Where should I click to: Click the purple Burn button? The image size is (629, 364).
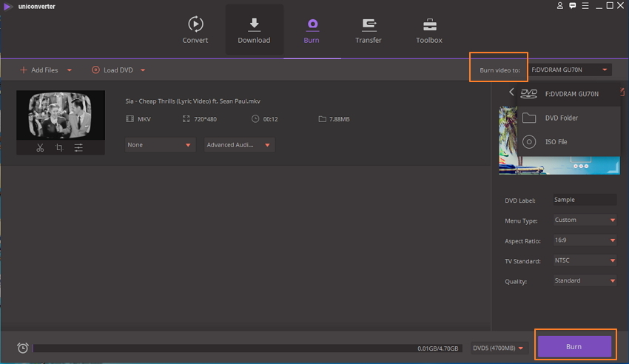(574, 346)
